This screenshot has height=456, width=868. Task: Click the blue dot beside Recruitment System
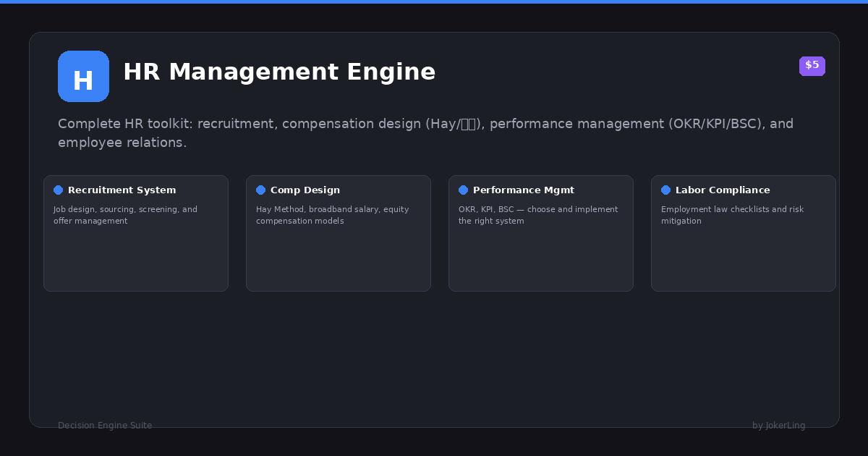[59, 190]
